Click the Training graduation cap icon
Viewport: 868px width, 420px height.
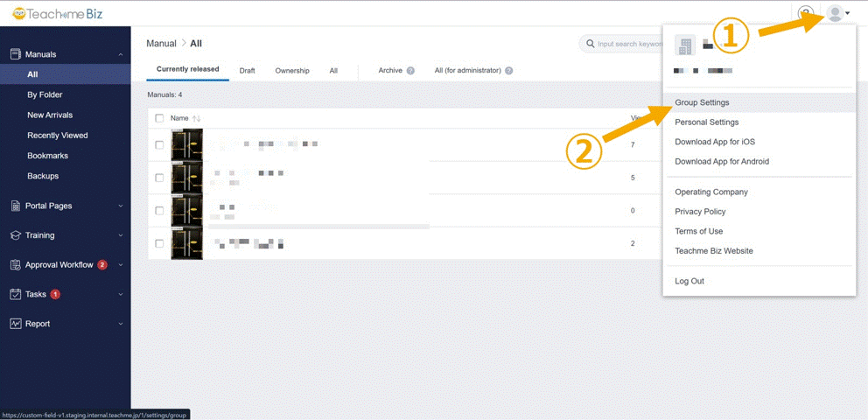point(15,235)
